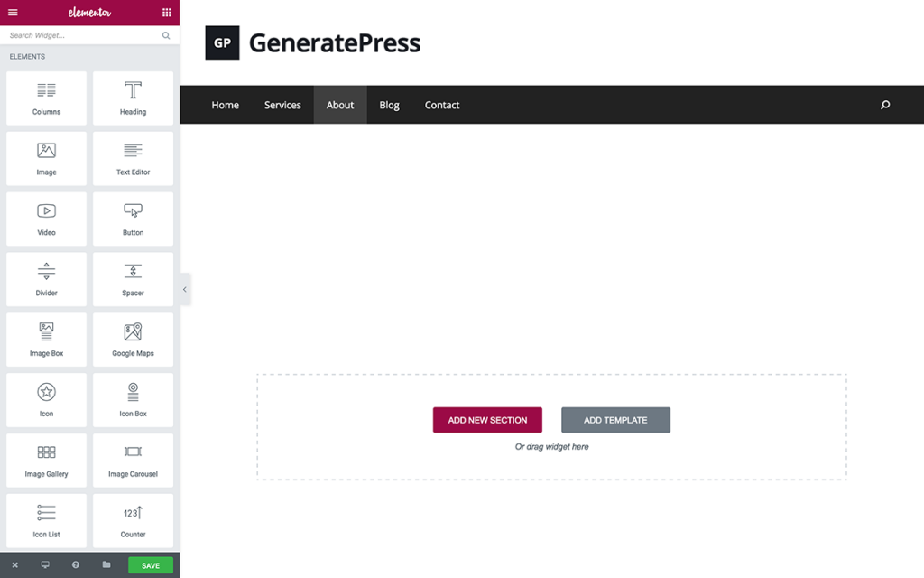Focus the Search Widget field

click(81, 36)
